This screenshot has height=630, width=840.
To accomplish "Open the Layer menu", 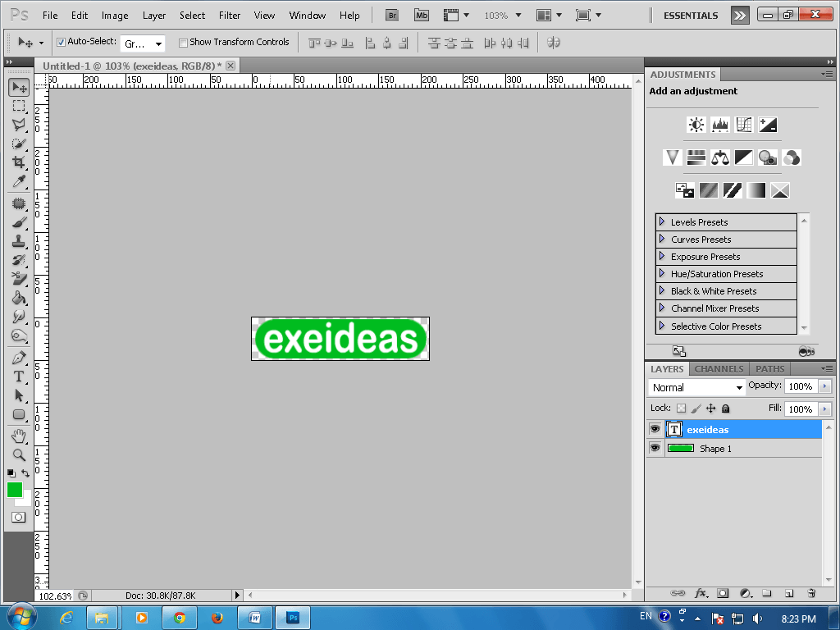I will point(153,16).
